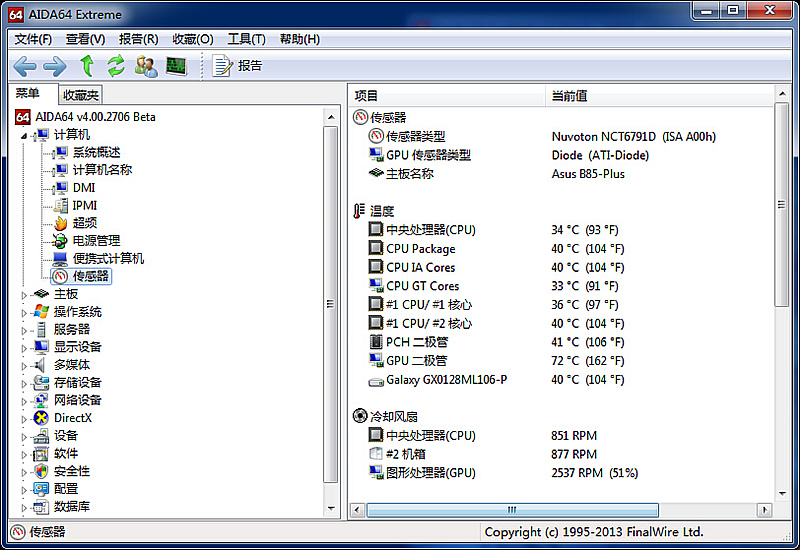
Task: Expand the DirectX tree node
Action: 23,419
